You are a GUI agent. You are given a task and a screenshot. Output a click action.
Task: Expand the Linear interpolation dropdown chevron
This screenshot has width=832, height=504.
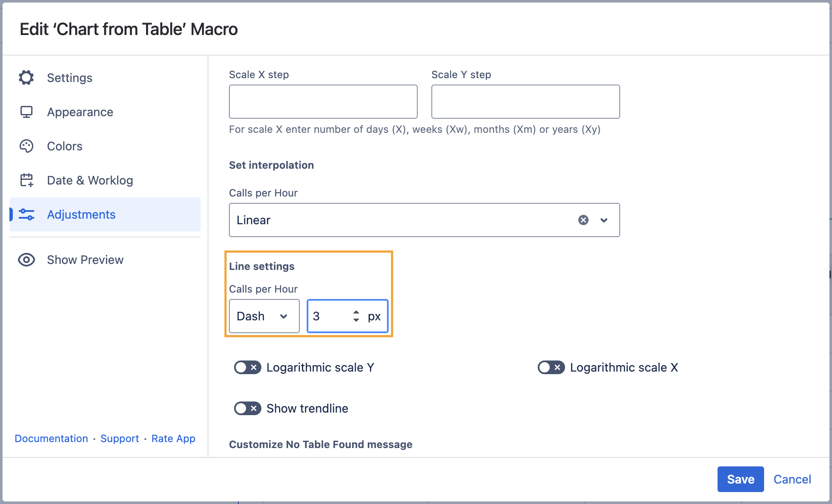click(604, 220)
